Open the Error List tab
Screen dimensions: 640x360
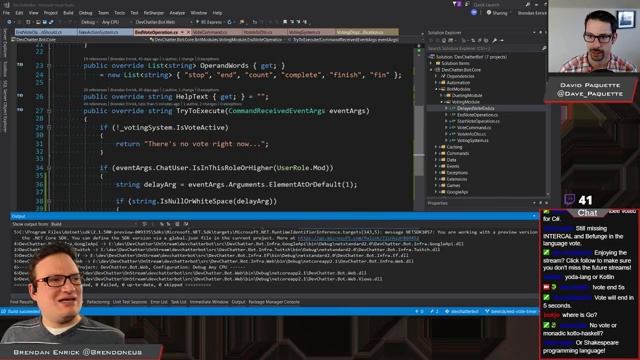(x=159, y=302)
